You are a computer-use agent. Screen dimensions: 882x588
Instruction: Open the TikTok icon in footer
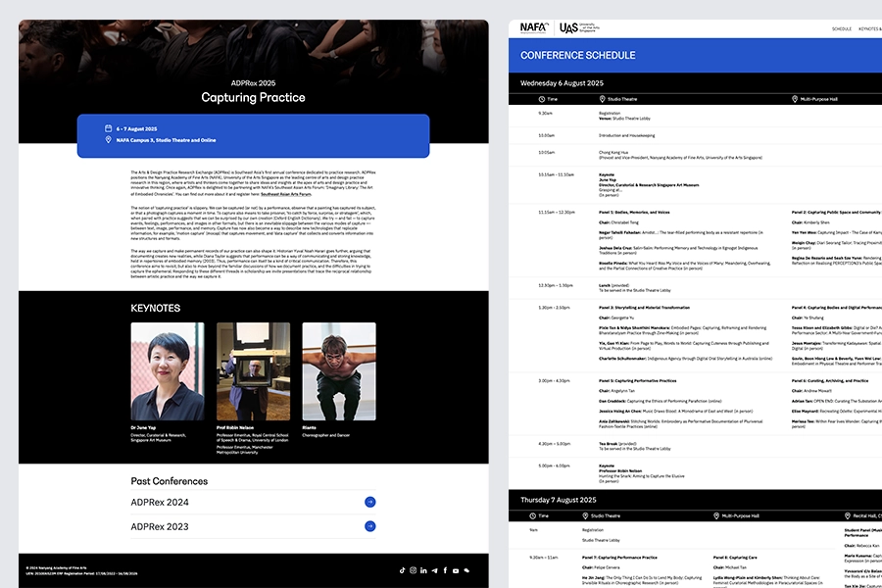402,569
